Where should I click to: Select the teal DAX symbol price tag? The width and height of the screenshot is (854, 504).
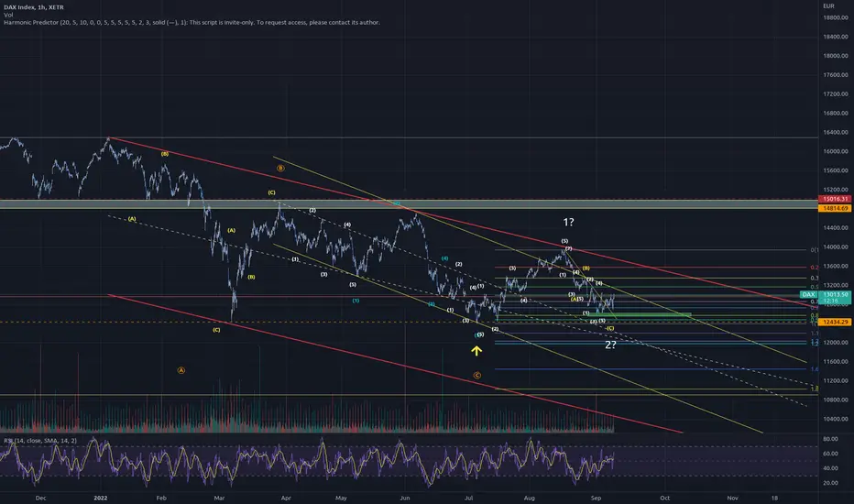(807, 294)
